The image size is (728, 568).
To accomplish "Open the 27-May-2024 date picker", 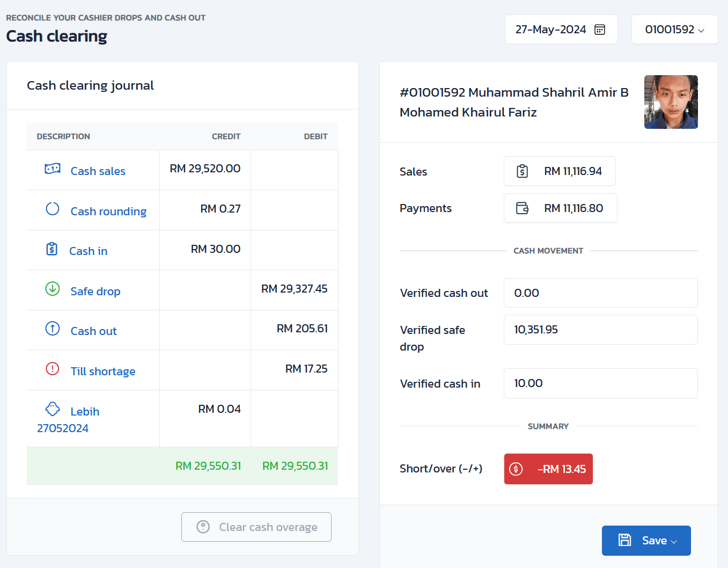I will [551, 30].
